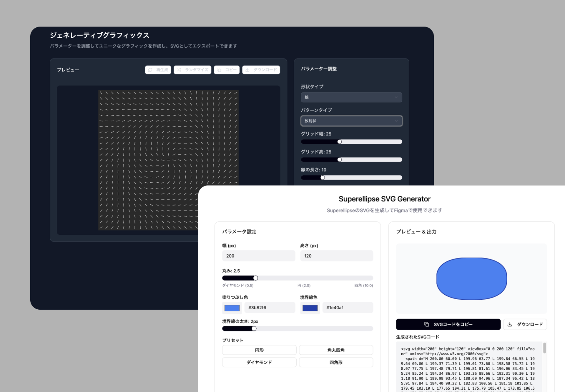The width and height of the screenshot is (565, 392).
Task: Choose the ダイヤモンド preset
Action: 259,362
